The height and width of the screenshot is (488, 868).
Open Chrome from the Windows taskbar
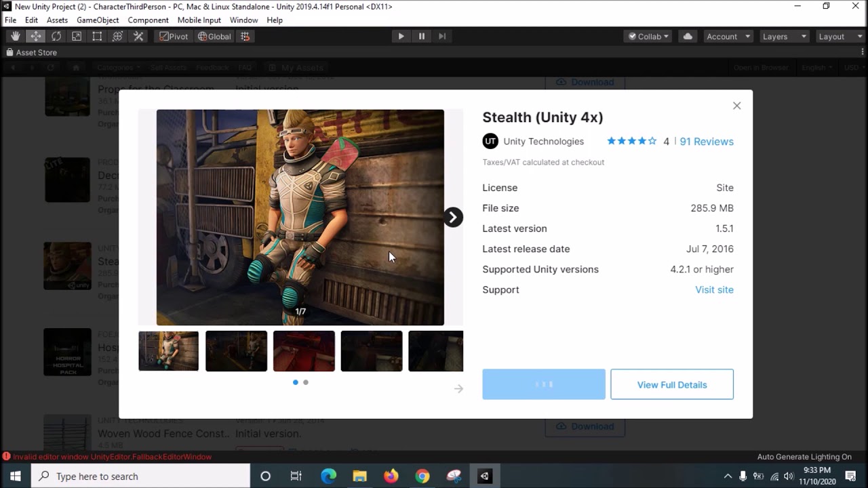[422, 476]
